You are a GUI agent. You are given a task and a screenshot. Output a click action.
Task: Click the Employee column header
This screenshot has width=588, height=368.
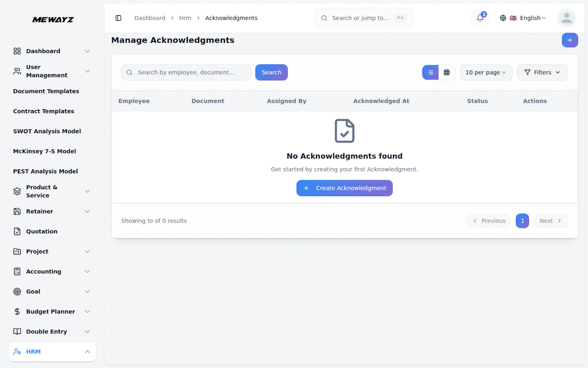point(134,101)
